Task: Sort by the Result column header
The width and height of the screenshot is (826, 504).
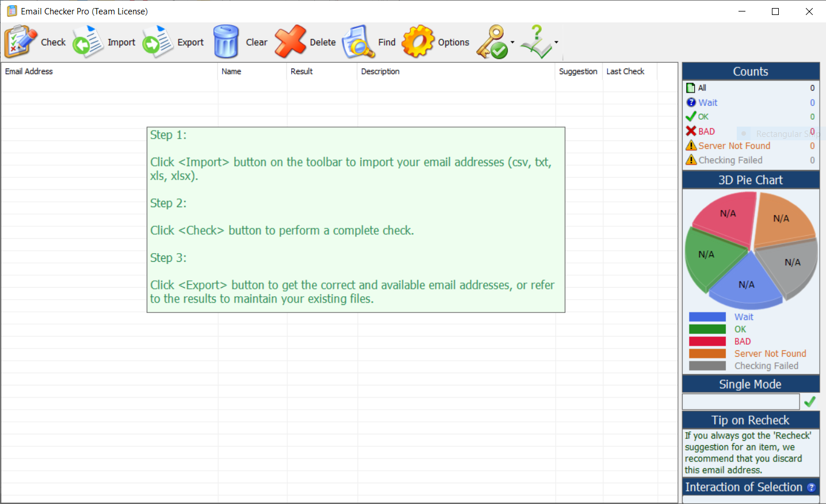Action: click(x=322, y=71)
